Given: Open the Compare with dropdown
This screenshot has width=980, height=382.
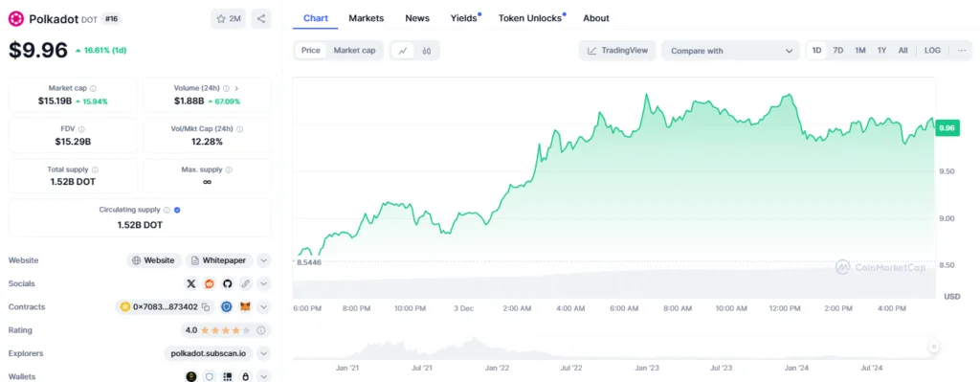Looking at the screenshot, I should [x=730, y=52].
